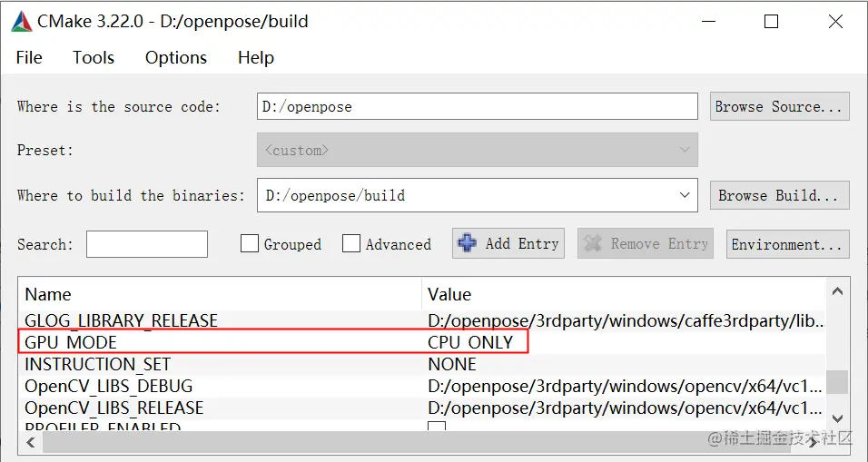Click the vertical scrollbar thumb
The image size is (868, 462).
(x=837, y=382)
